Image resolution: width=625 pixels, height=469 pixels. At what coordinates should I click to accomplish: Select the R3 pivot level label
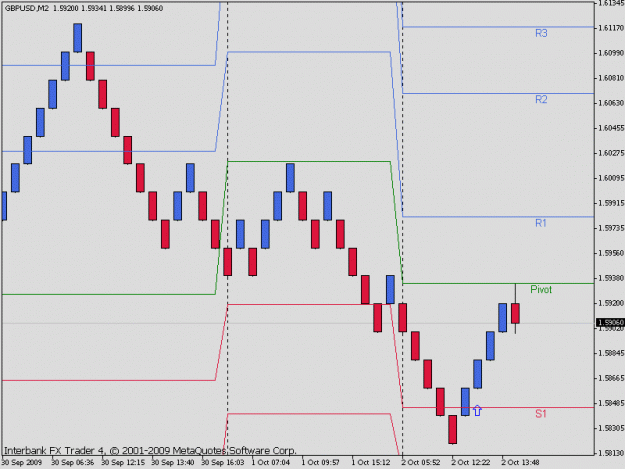(x=541, y=33)
